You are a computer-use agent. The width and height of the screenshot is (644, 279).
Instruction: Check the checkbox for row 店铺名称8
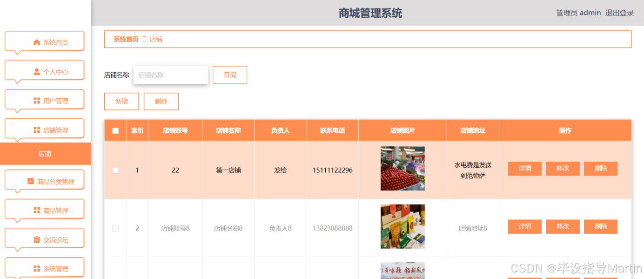tap(115, 228)
